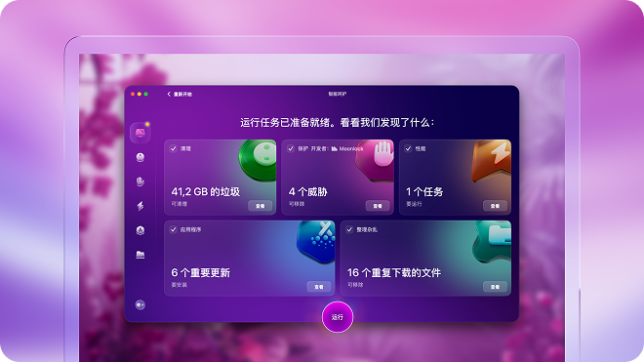
Task: Click 查看 on the 16 个重复下载的文件 card
Action: (495, 287)
